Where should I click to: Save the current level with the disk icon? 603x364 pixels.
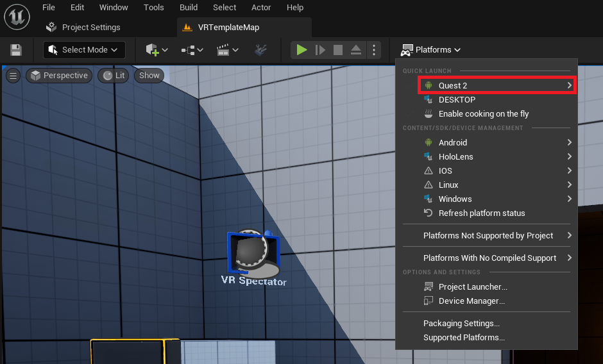[16, 50]
